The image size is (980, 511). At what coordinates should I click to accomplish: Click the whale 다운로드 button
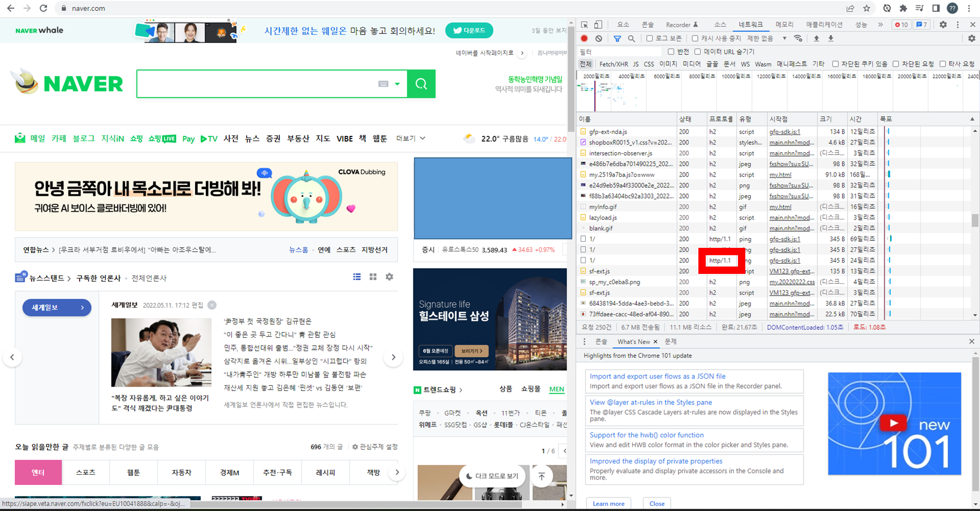pos(469,31)
